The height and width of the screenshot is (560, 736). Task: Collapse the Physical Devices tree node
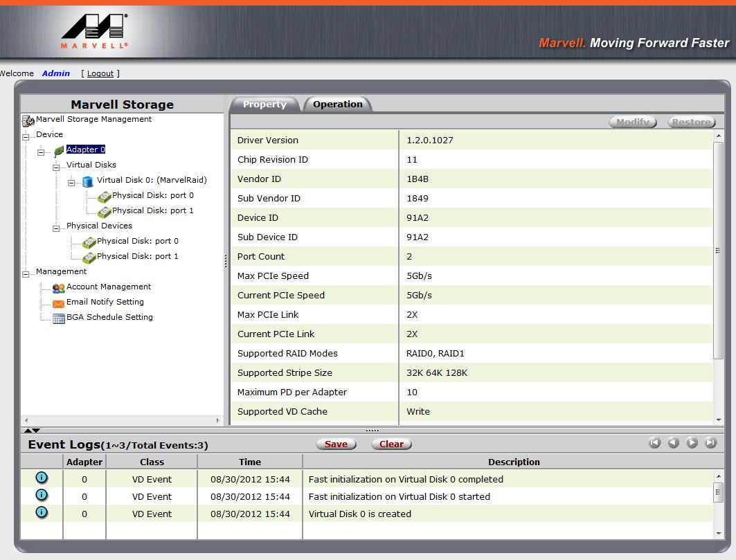56,228
